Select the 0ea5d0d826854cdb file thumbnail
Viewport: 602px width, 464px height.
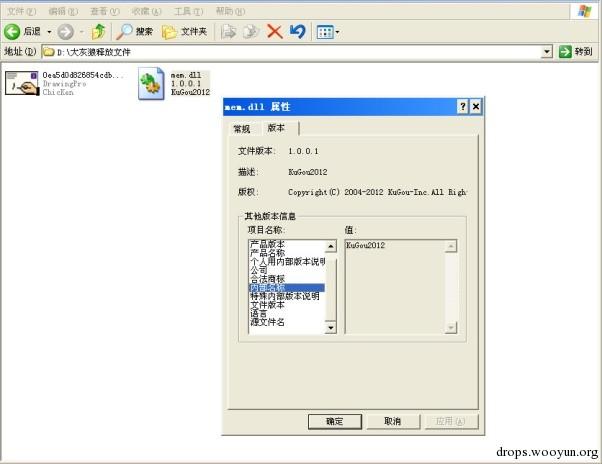[22, 83]
